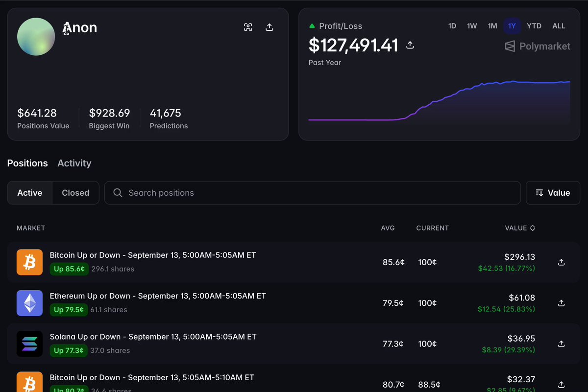This screenshot has height=392, width=588.
Task: Click the Ethereum market icon
Action: click(x=29, y=303)
